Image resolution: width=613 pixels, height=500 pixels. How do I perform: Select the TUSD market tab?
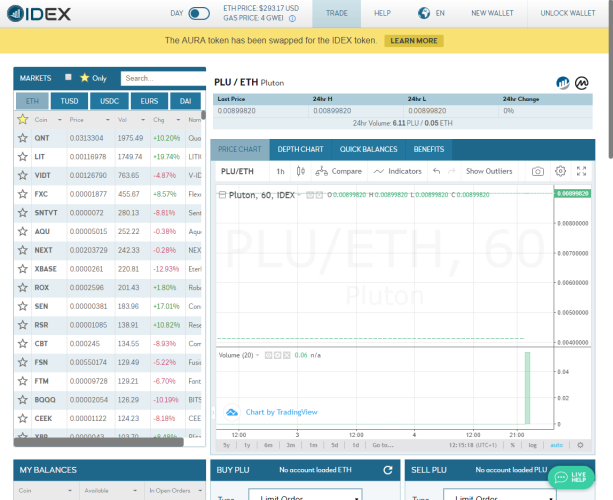[69, 101]
